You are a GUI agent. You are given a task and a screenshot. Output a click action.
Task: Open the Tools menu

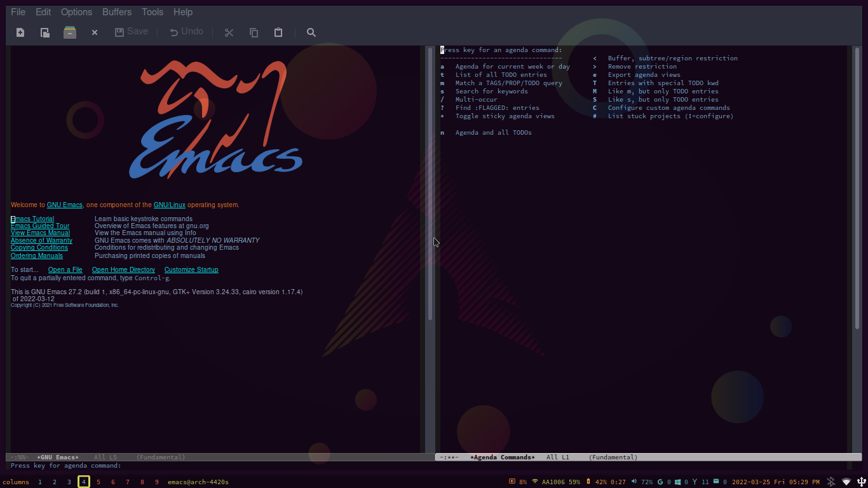(153, 12)
